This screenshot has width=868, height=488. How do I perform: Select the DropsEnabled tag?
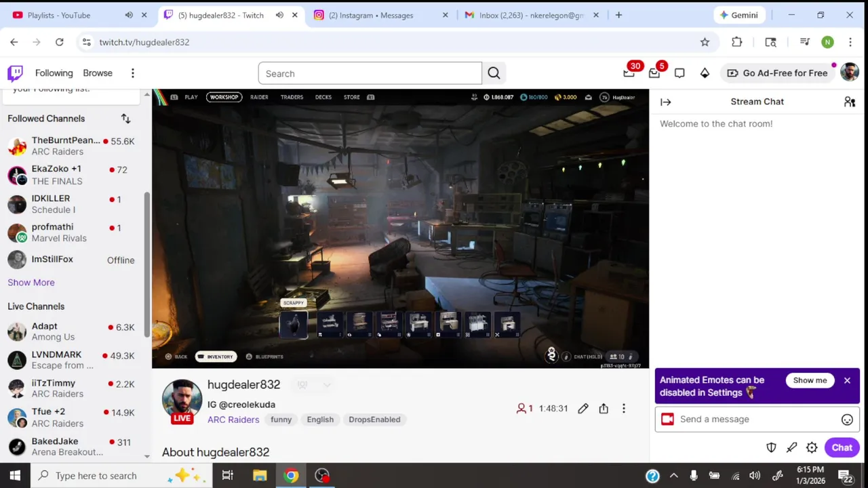tap(374, 420)
